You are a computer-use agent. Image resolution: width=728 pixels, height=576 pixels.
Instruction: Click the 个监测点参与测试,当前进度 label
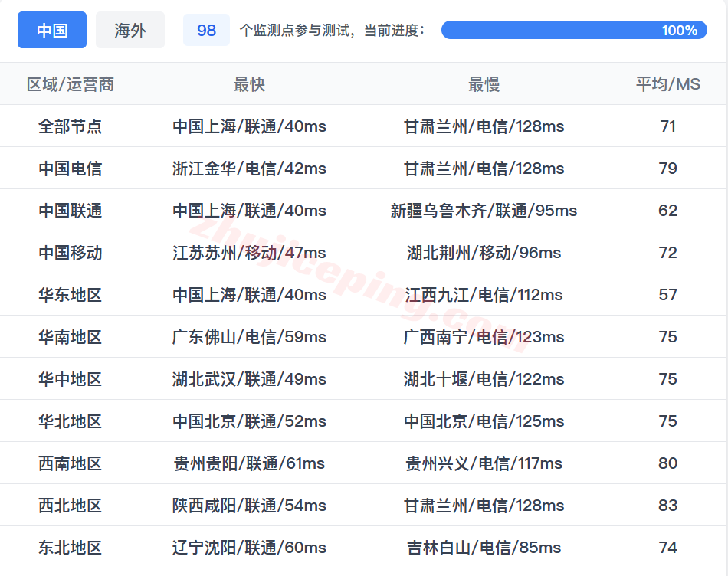tap(332, 30)
